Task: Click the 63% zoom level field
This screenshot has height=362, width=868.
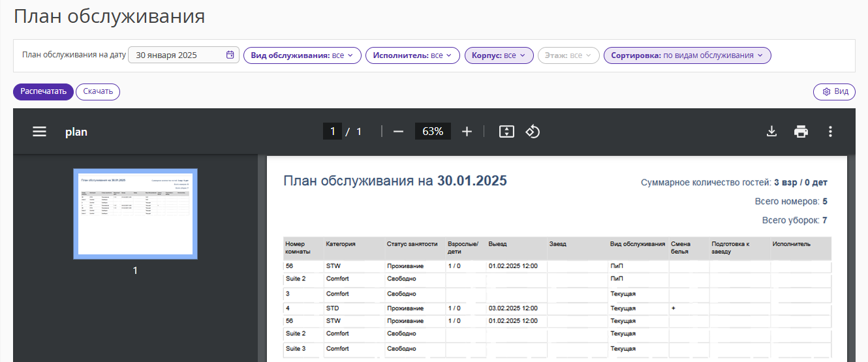Action: point(433,131)
